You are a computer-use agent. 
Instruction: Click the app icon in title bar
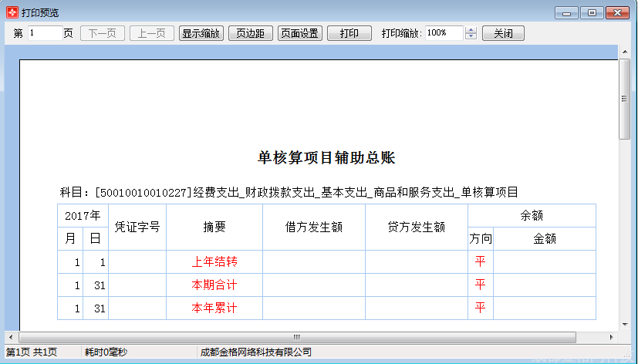click(12, 13)
